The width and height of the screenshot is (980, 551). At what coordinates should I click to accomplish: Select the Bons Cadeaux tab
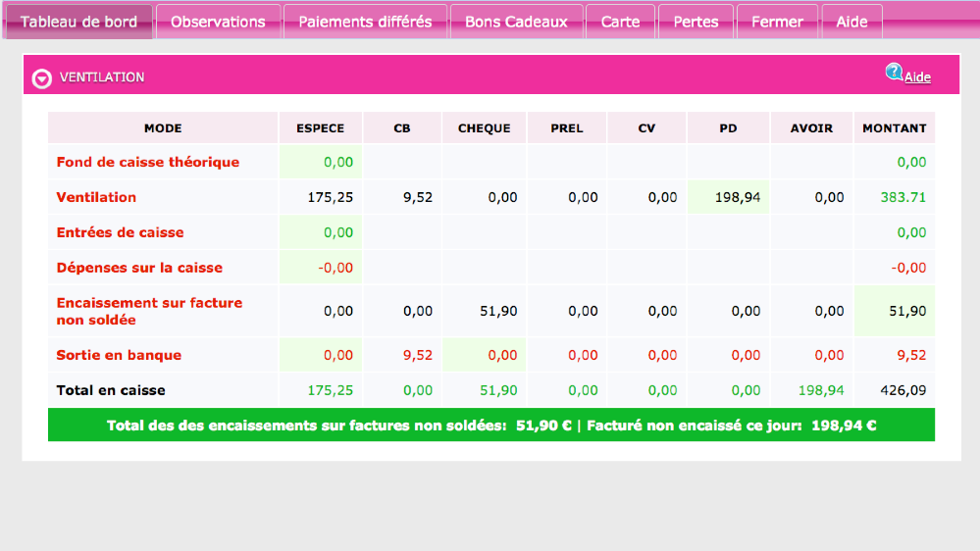(x=516, y=22)
